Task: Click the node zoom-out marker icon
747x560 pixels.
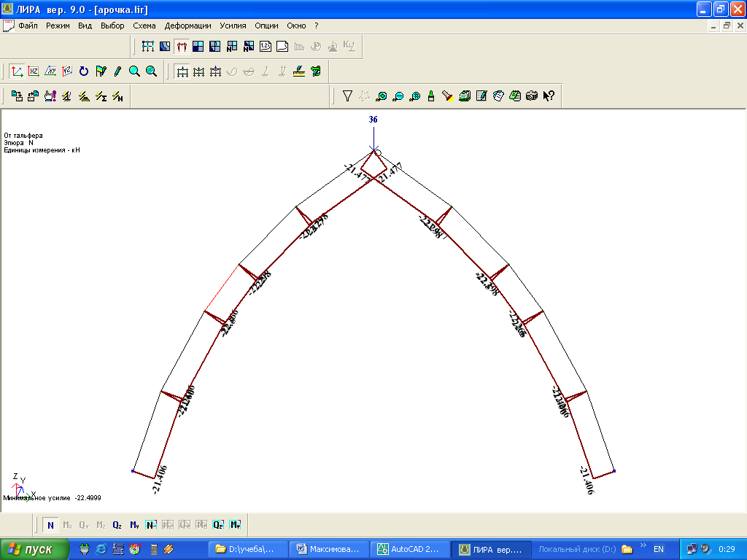Action: tap(398, 96)
